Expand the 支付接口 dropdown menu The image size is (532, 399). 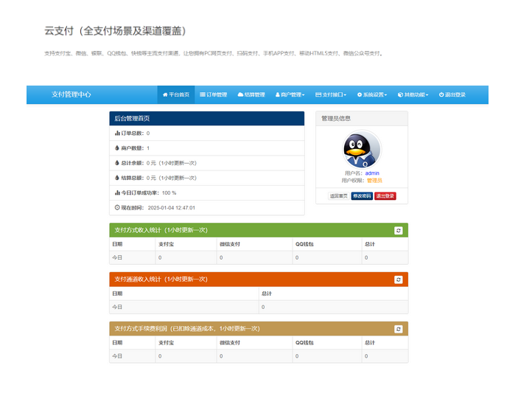330,94
